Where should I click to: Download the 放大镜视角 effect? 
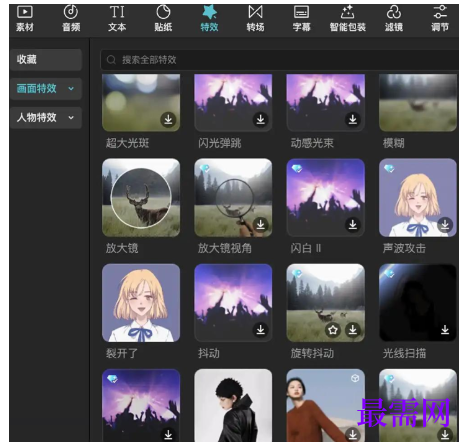(261, 225)
